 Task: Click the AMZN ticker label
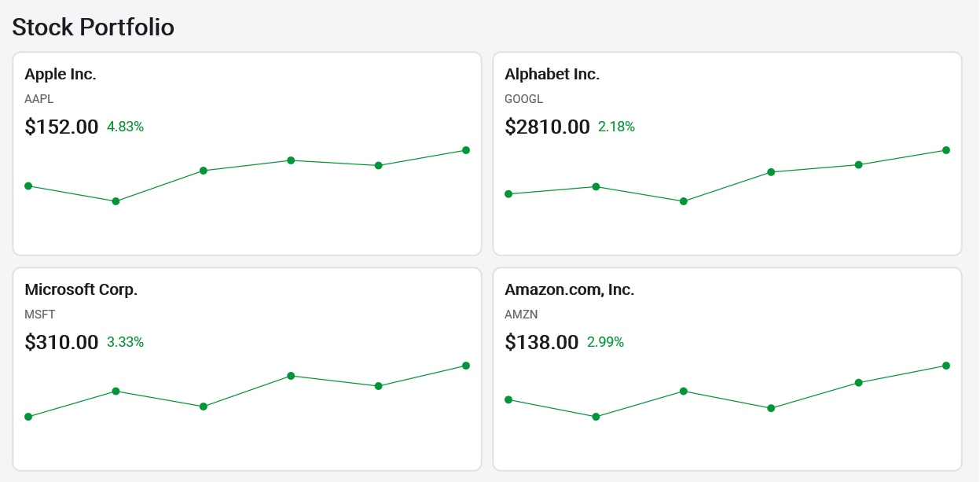(521, 315)
